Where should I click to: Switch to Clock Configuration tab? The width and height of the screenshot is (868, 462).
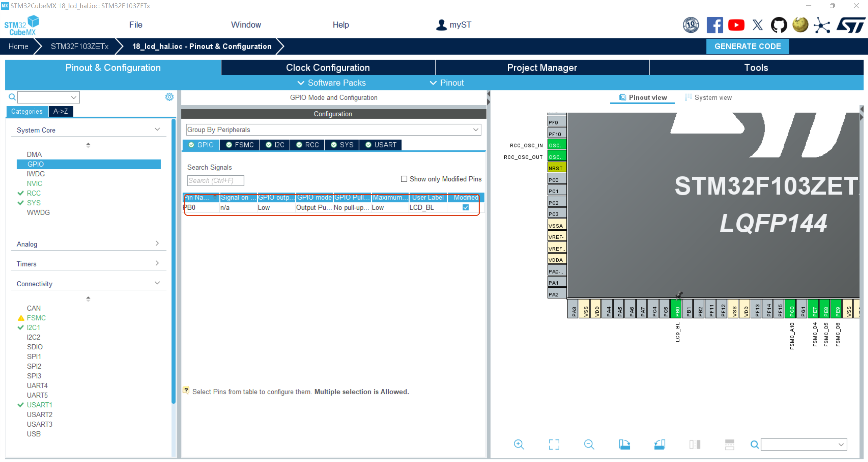[x=328, y=68]
